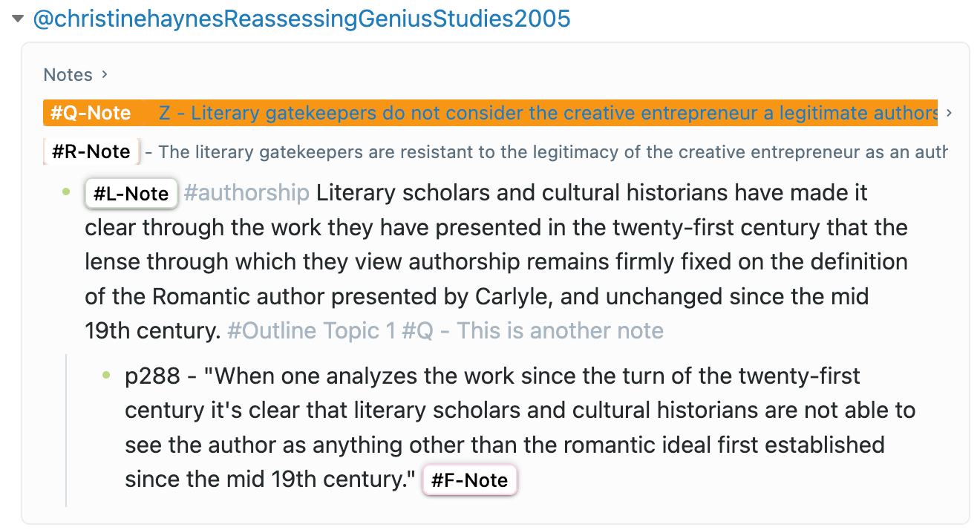Image resolution: width=980 pixels, height=530 pixels.
Task: Open the #F-Note tag
Action: [469, 480]
